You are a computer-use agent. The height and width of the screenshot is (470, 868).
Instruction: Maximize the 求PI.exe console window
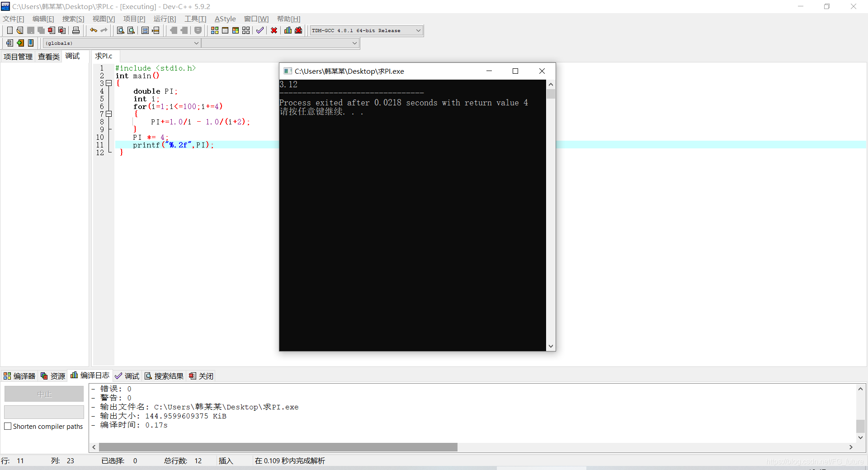click(x=515, y=71)
